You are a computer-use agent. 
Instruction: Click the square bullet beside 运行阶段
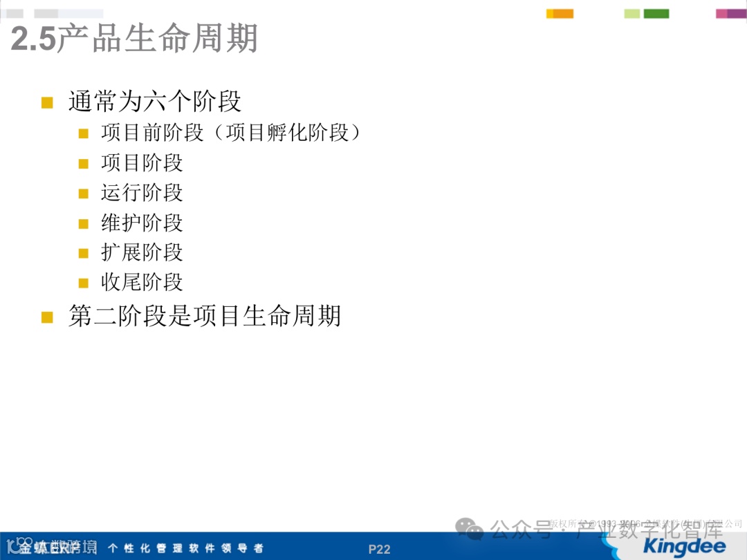(x=84, y=194)
